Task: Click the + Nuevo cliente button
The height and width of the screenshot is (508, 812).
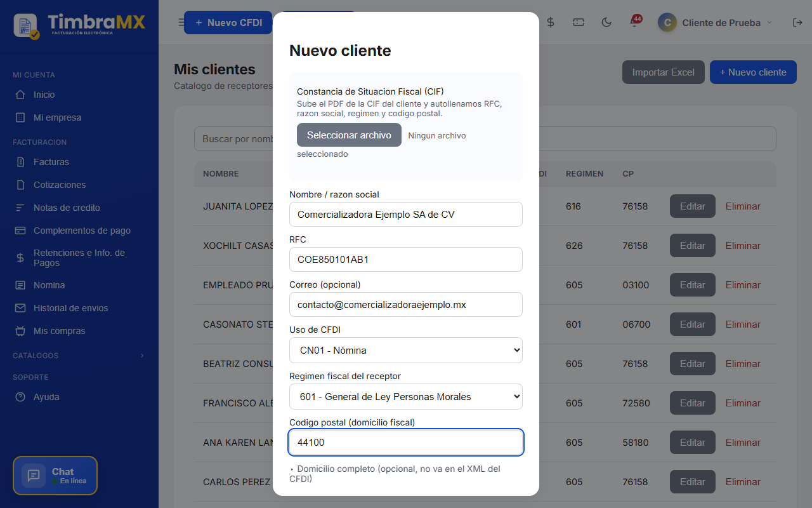Action: pyautogui.click(x=753, y=72)
